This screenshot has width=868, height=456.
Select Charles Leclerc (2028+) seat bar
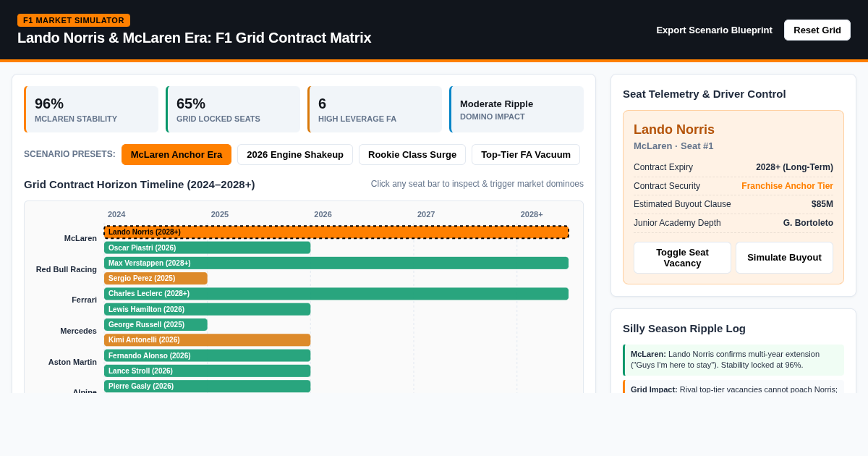point(336,294)
